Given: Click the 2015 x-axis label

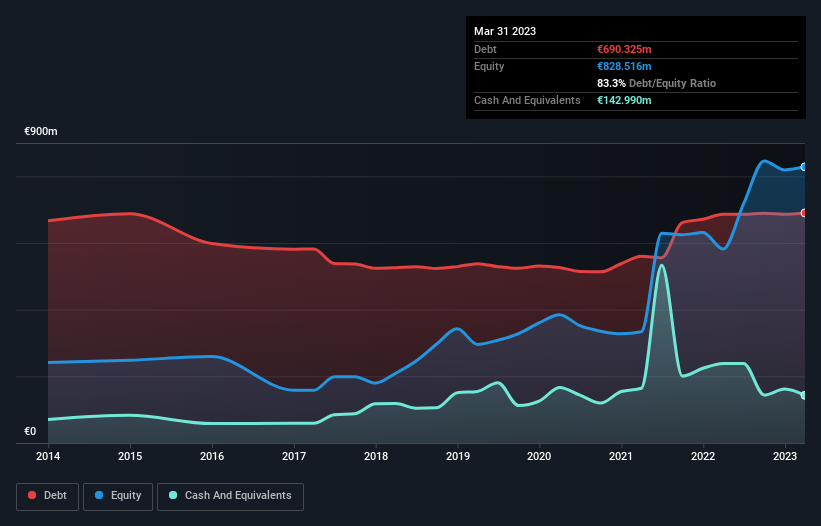Looking at the screenshot, I should (130, 456).
